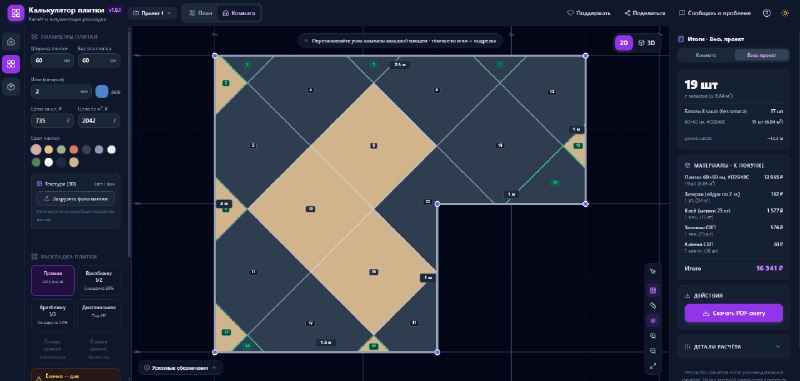The image size is (800, 381).
Task: Expand the Условные обозначения legend
Action: tap(180, 368)
